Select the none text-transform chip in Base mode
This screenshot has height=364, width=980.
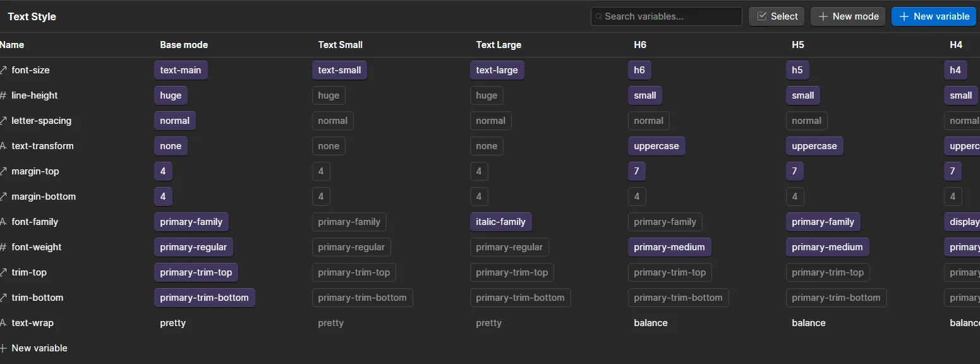click(x=171, y=146)
